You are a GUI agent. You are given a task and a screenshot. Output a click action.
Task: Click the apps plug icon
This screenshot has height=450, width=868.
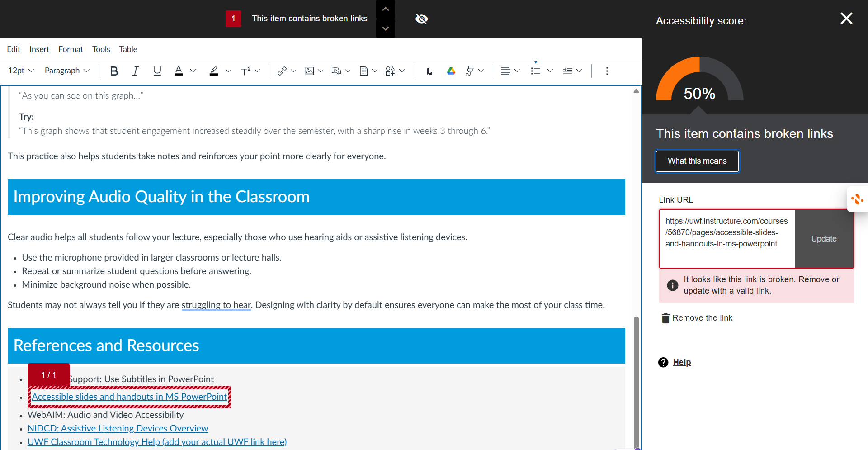point(470,71)
